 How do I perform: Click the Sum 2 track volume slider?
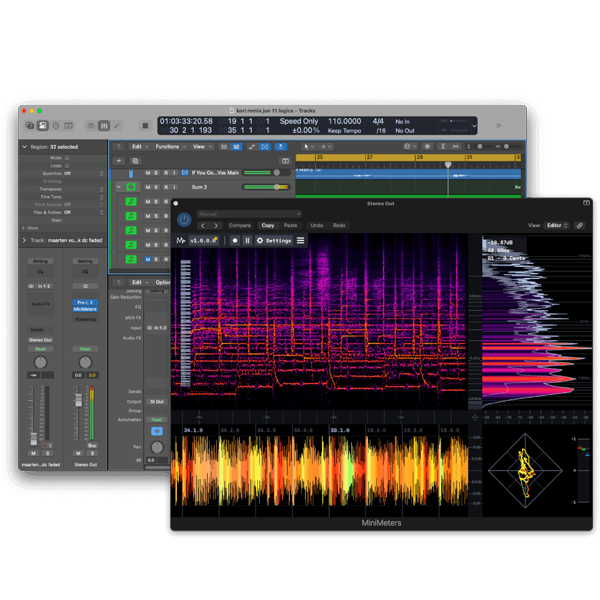[x=267, y=187]
